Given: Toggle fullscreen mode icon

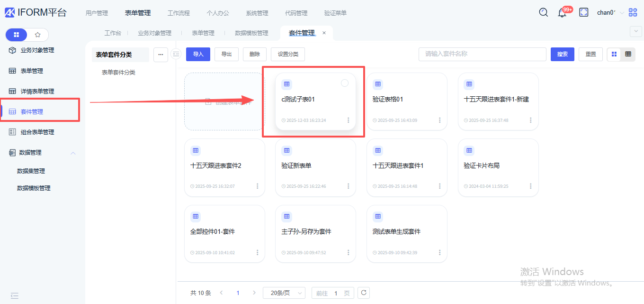Looking at the screenshot, I should tap(584, 13).
